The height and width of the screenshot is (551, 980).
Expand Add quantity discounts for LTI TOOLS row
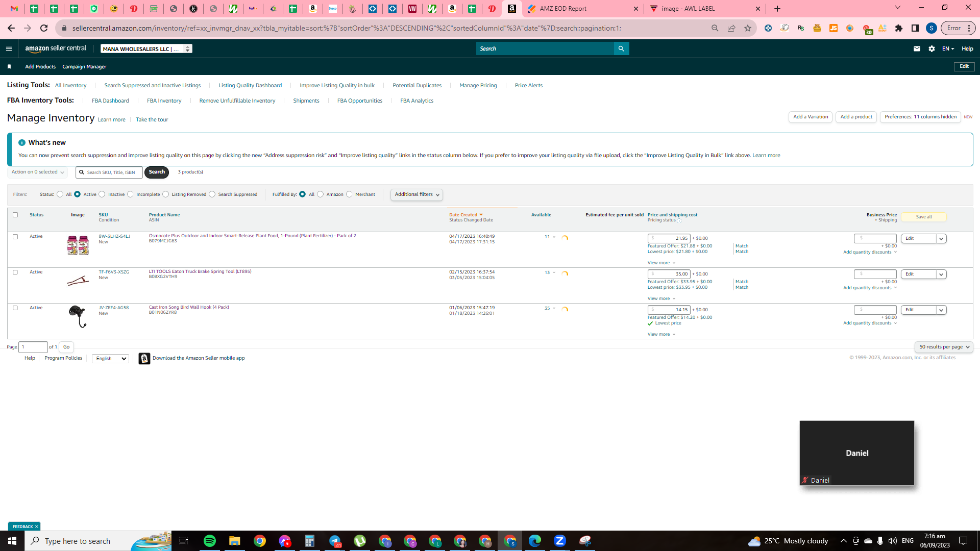[870, 288]
